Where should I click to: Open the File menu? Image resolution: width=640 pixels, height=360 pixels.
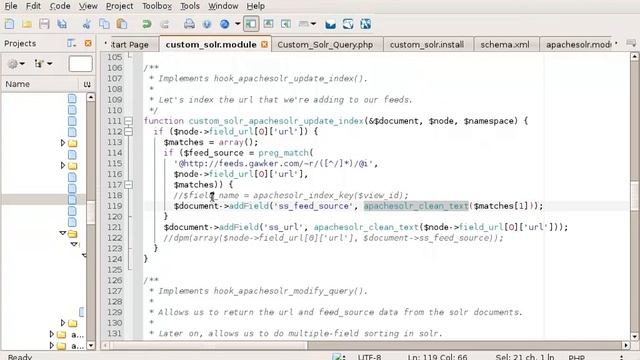click(x=11, y=6)
